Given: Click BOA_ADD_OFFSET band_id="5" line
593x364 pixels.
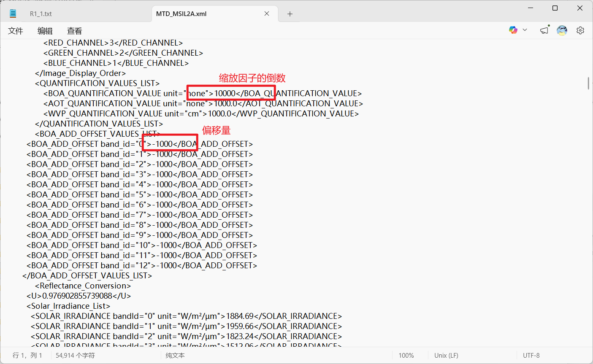Looking at the screenshot, I should 140,194.
